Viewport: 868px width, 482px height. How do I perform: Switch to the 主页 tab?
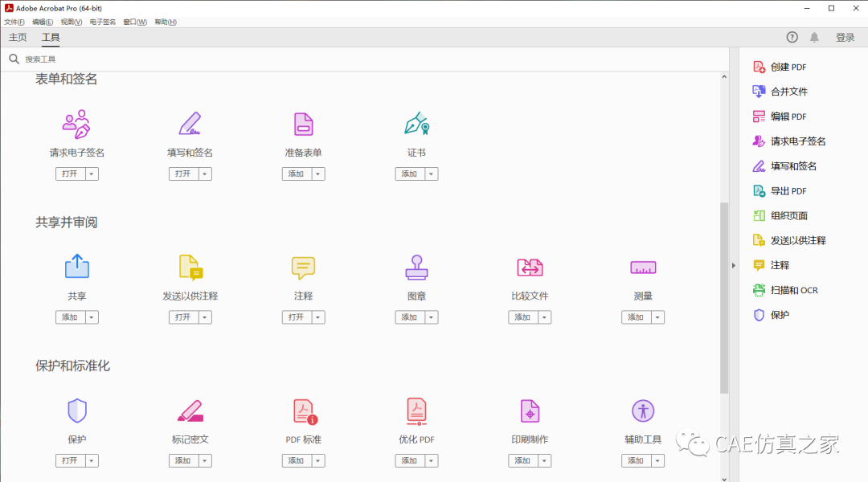coord(18,37)
